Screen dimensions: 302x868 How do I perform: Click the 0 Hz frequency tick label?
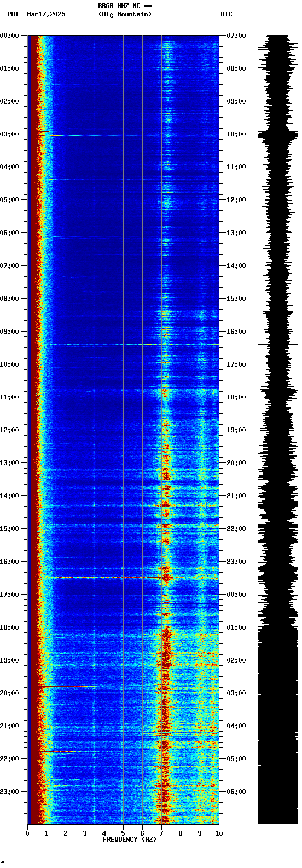(27, 833)
